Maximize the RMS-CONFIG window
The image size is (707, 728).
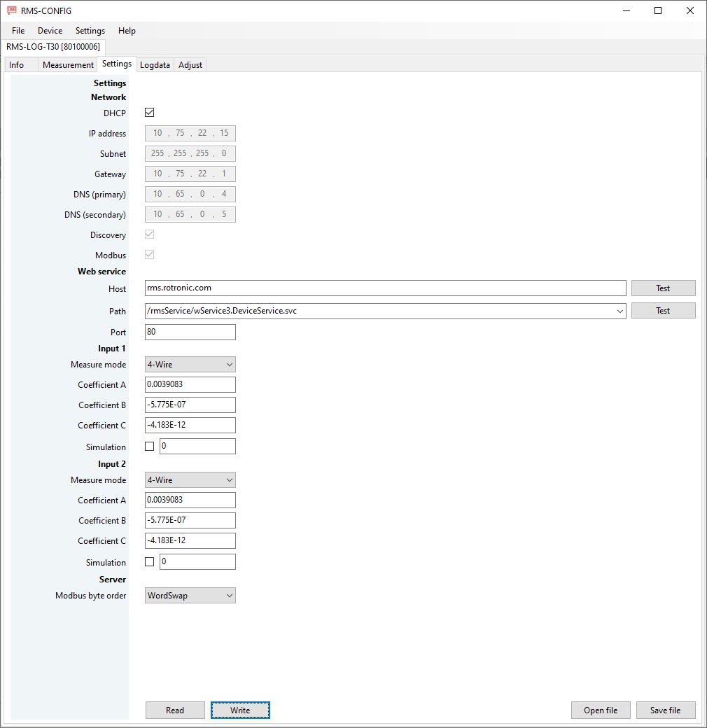tap(658, 10)
